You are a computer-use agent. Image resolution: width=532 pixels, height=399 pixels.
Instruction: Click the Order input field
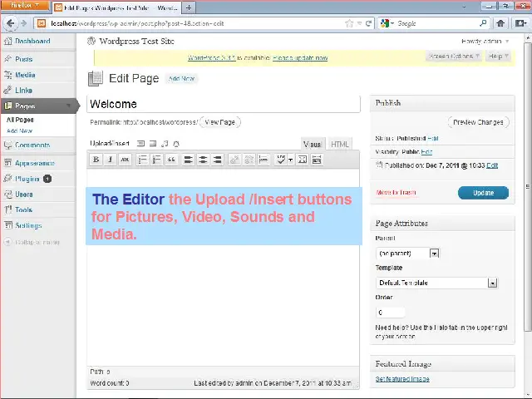pos(390,313)
